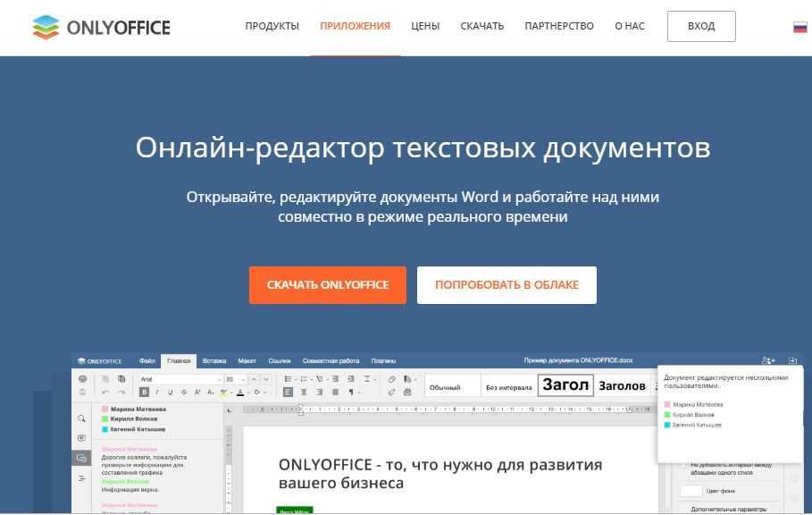Click the print icon in editor toolbar
Screen dimensions: 812x515
pos(82,379)
